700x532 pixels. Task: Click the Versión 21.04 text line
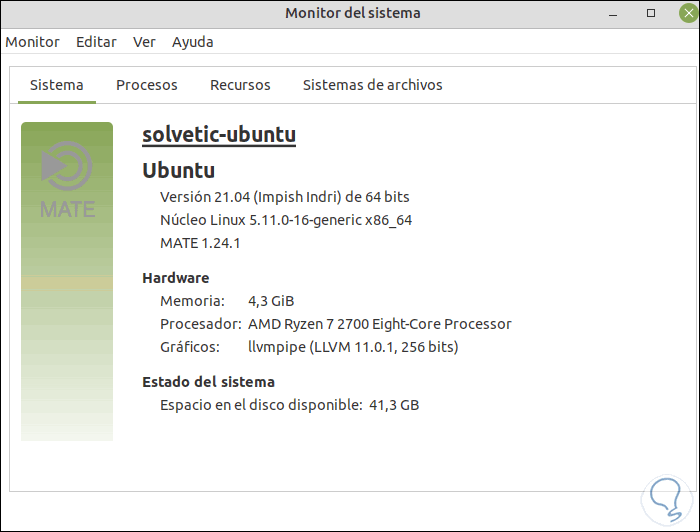[284, 196]
